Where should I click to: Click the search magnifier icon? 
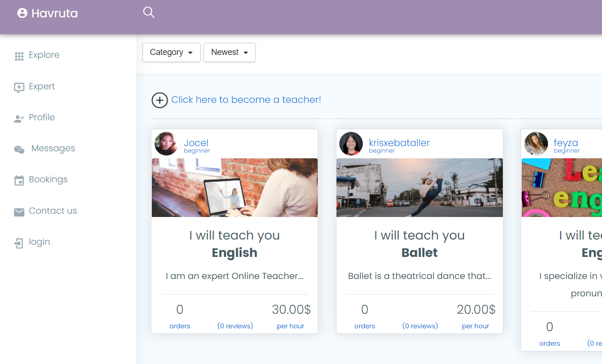click(149, 13)
